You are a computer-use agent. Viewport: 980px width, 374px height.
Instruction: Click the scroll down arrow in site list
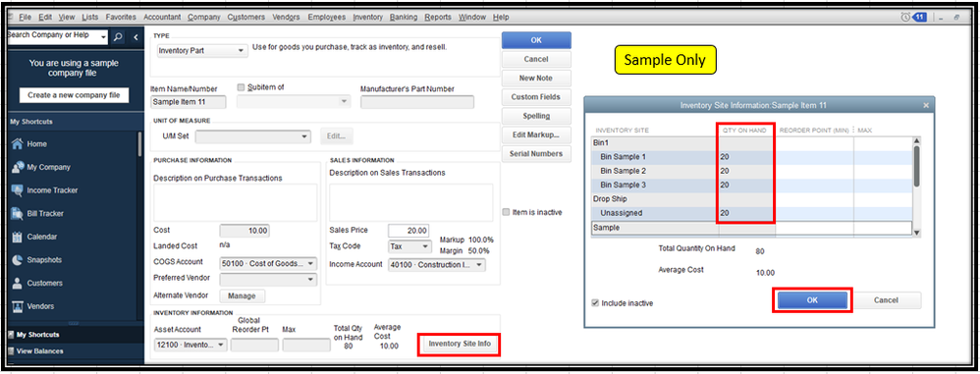[917, 233]
